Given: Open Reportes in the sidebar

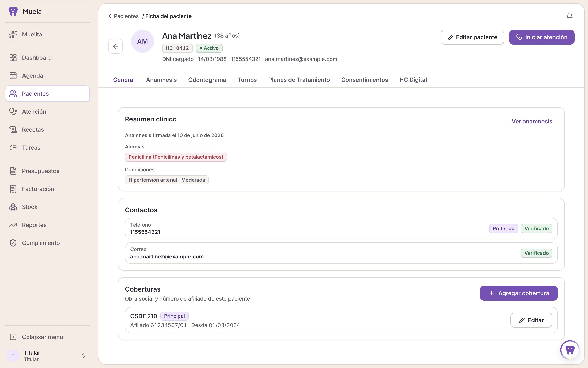Looking at the screenshot, I should [47, 225].
